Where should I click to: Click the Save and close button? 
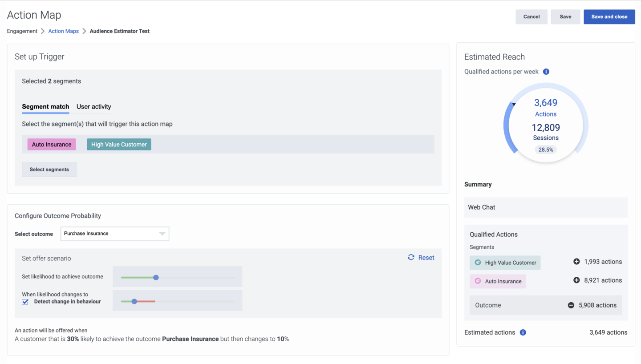click(609, 17)
